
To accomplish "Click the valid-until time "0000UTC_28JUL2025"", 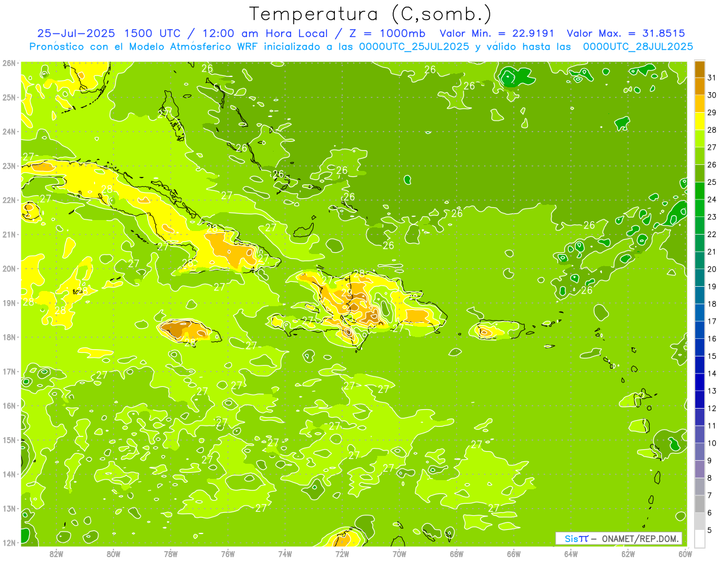I will click(638, 46).
